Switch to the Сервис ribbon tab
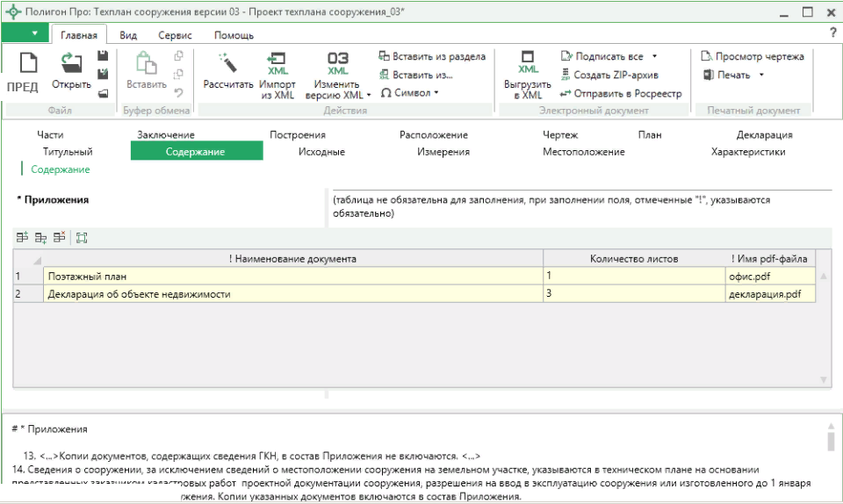This screenshot has height=504, width=843. click(175, 35)
